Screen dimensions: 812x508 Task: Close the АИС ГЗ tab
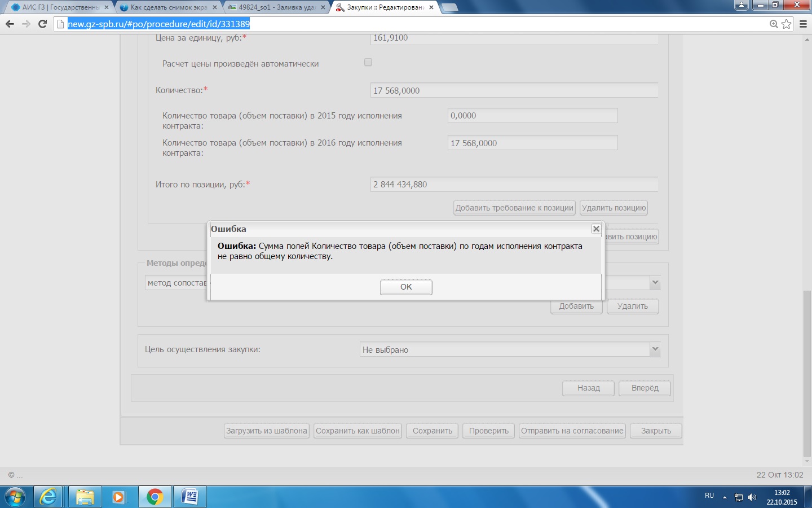click(x=107, y=7)
